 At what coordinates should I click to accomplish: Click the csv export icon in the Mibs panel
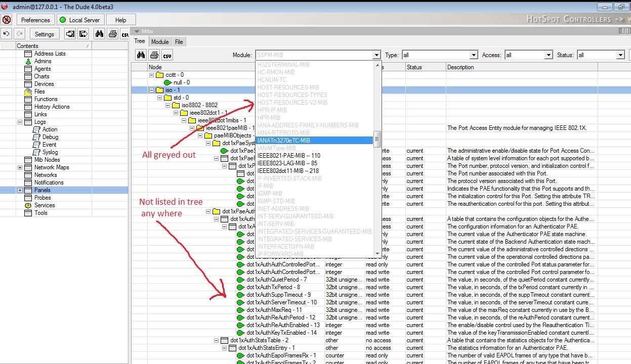pyautogui.click(x=167, y=55)
